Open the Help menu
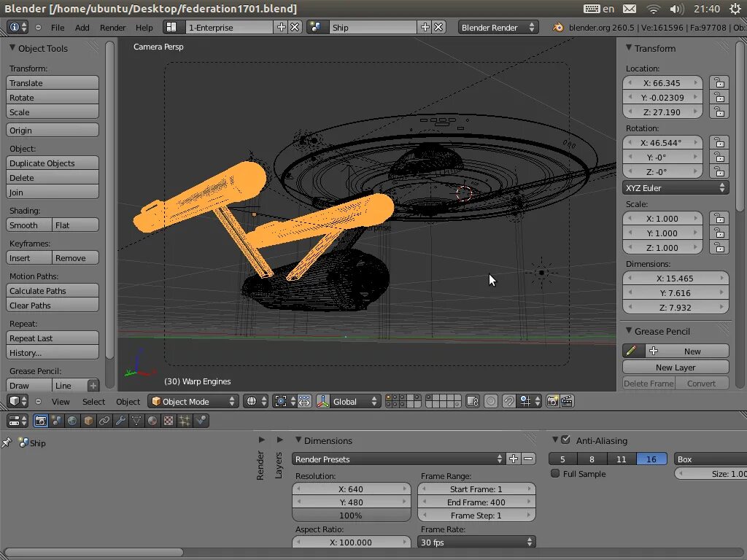 click(x=144, y=28)
